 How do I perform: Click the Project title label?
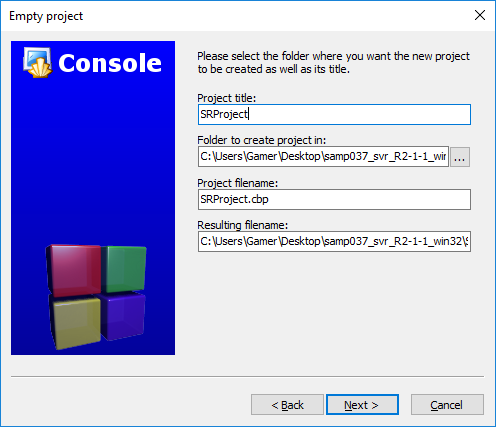coord(227,98)
